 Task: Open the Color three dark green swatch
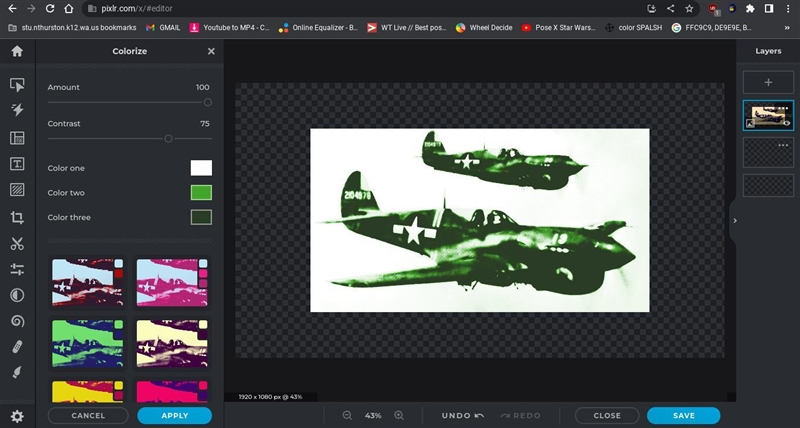(x=201, y=217)
